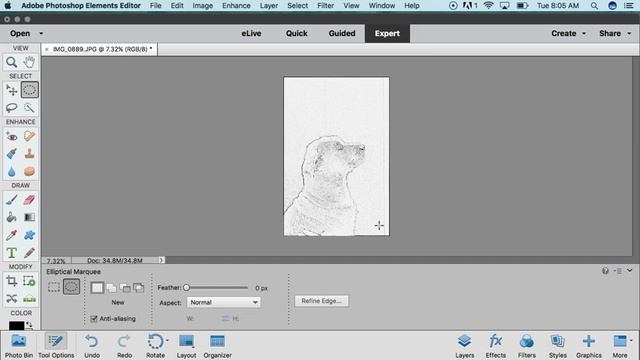Select the Brush tool

click(11, 200)
